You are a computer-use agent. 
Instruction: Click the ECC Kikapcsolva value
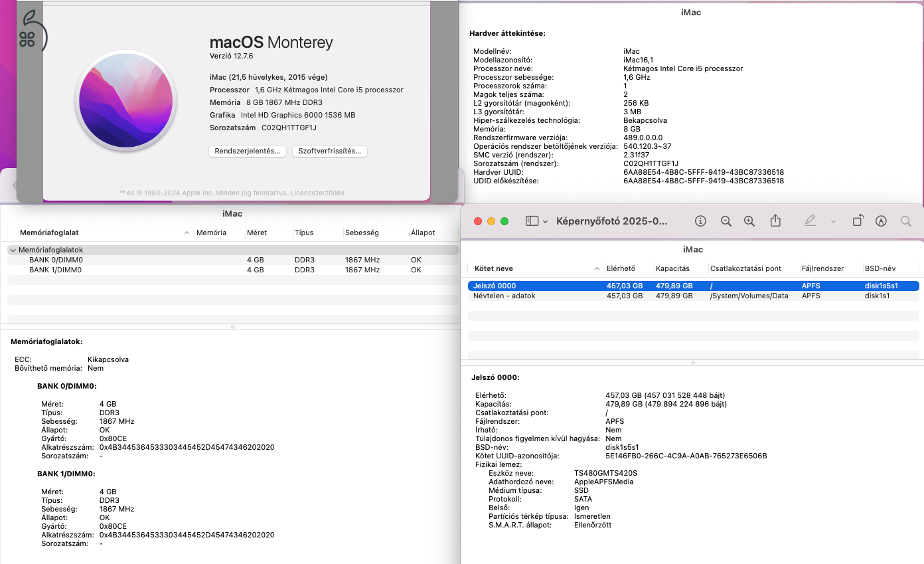pos(108,359)
